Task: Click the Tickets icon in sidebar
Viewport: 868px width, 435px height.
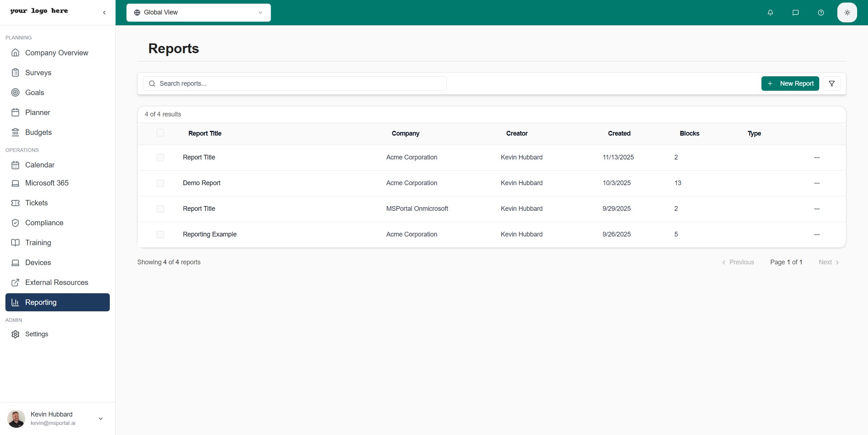Action: 15,203
